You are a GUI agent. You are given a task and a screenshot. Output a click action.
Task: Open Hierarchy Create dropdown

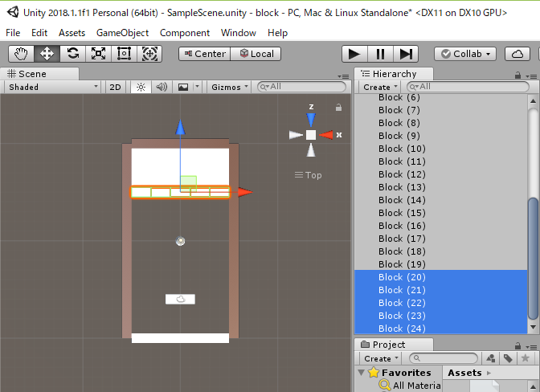[x=380, y=87]
